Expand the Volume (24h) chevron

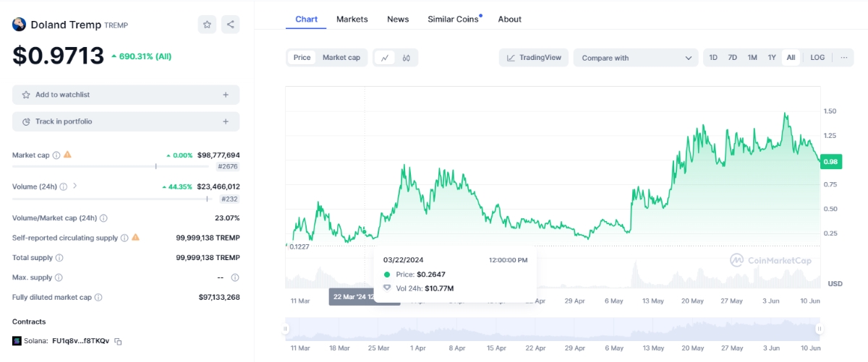click(x=75, y=186)
